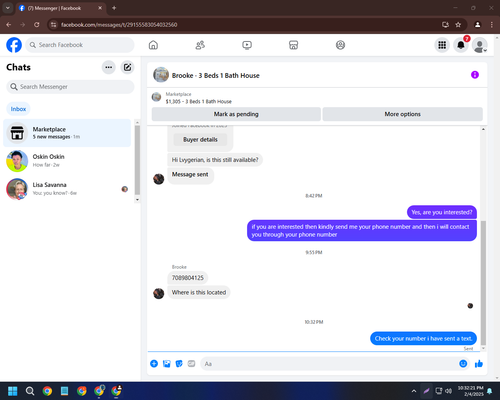Choose a sticker icon

click(x=179, y=364)
